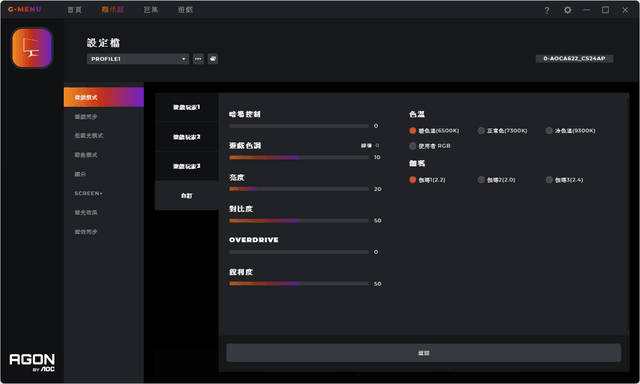
Task: Click the icon right of the three-dots button
Action: click(213, 59)
